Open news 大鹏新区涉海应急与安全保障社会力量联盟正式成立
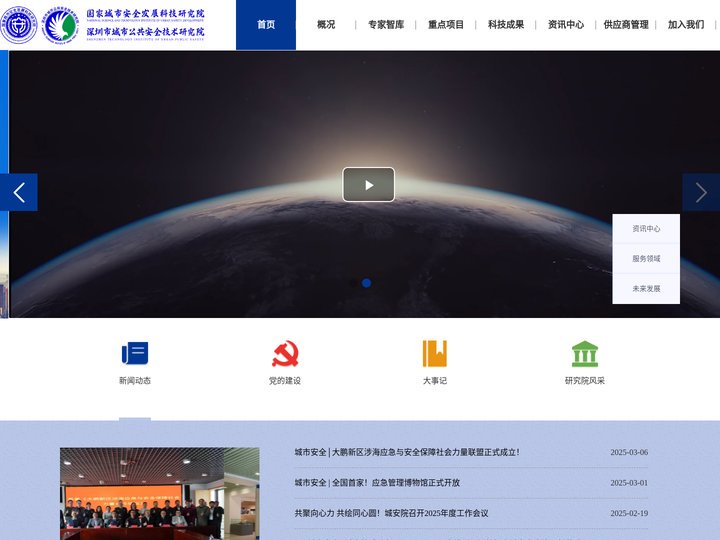This screenshot has height=540, width=720. coord(407,452)
